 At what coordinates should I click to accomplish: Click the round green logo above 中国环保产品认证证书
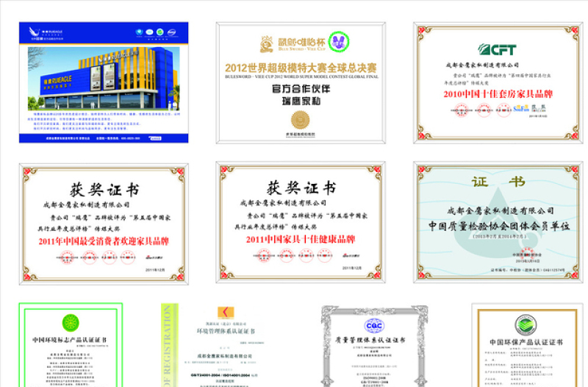(526, 325)
